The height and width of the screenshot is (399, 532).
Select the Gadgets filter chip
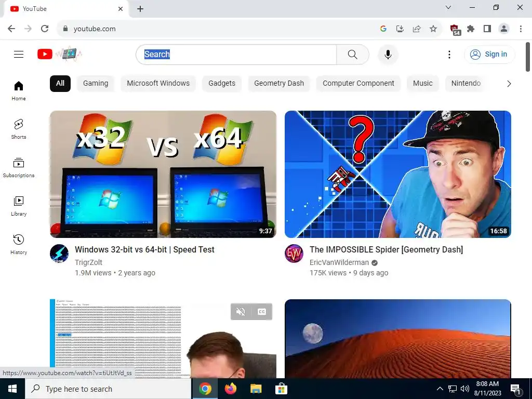221,84
